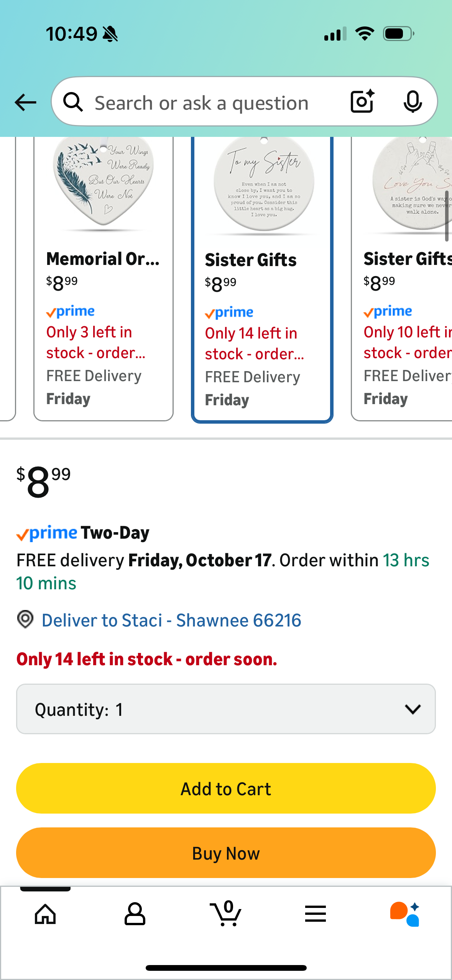Click the Add to Cart button

(x=226, y=789)
